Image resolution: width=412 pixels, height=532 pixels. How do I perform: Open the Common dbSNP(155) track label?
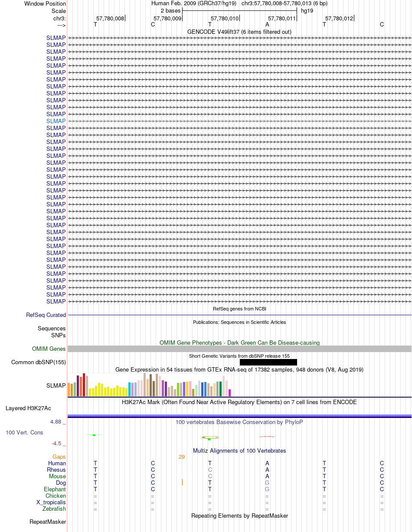coord(39,362)
